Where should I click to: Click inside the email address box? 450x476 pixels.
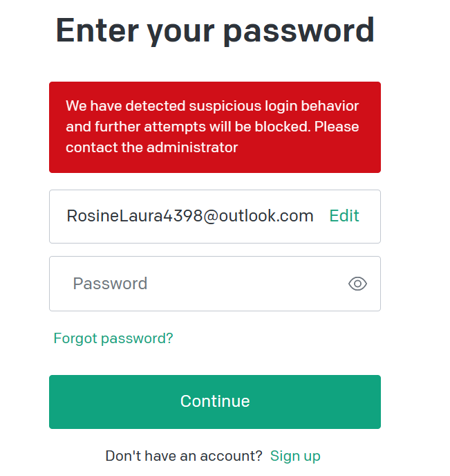(190, 216)
